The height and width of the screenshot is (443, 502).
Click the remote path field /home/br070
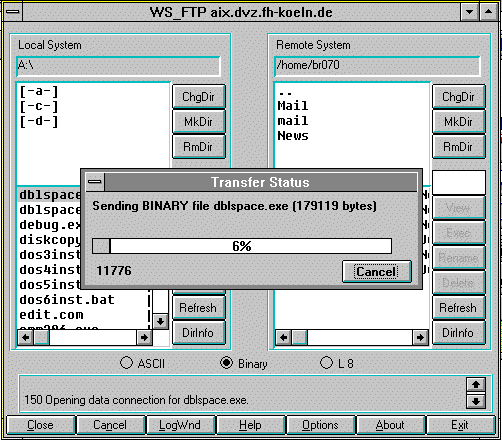[377, 66]
